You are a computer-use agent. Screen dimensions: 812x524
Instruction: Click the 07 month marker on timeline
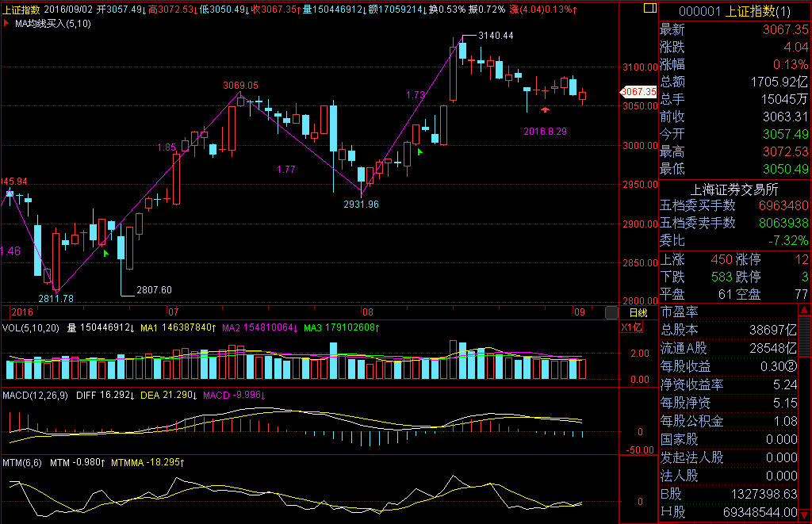pos(172,312)
